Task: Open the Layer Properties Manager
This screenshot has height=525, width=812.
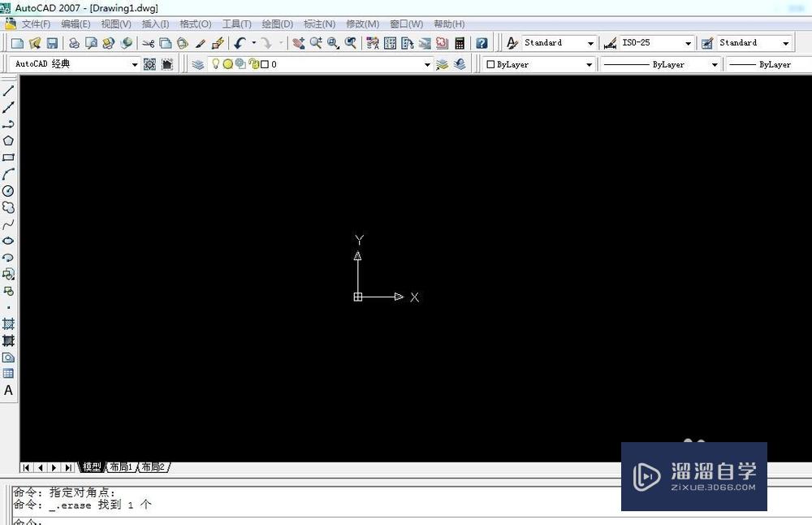Action: pyautogui.click(x=197, y=64)
